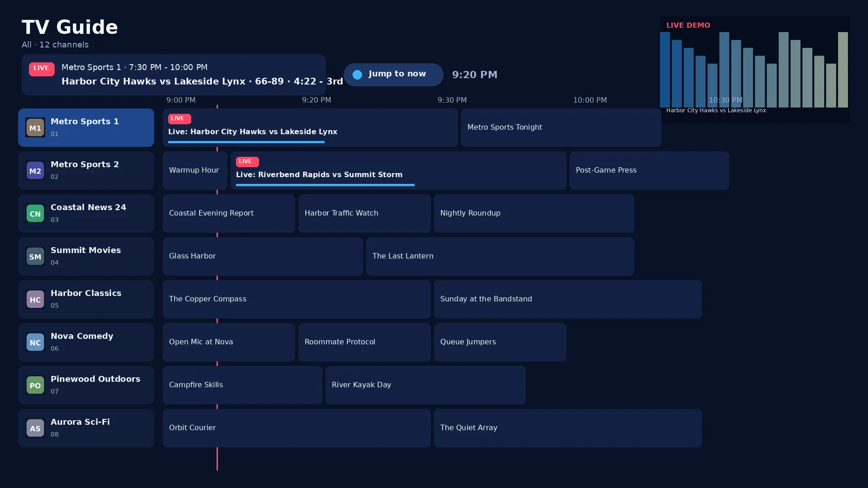Select Sunday at the Bandstand
The height and width of the screenshot is (488, 868).
[568, 299]
